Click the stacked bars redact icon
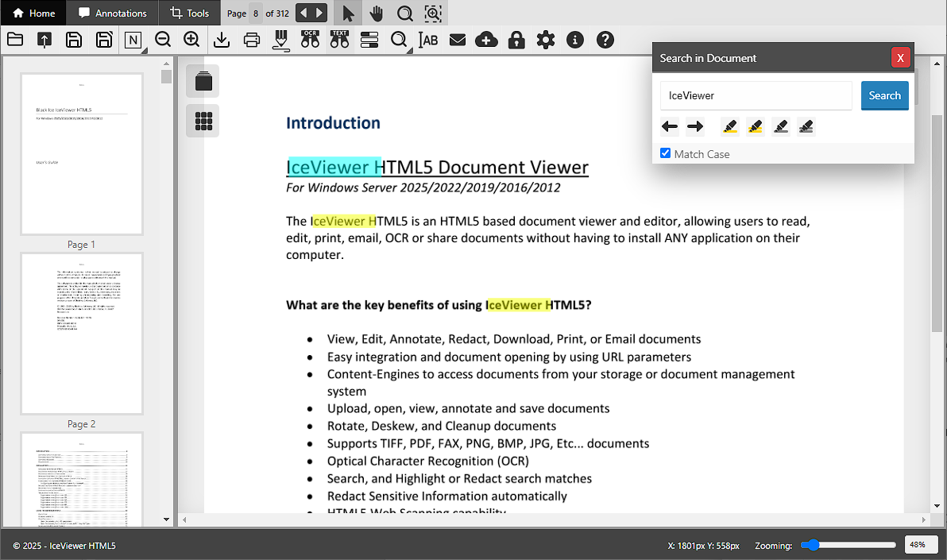947x560 pixels. (x=369, y=40)
